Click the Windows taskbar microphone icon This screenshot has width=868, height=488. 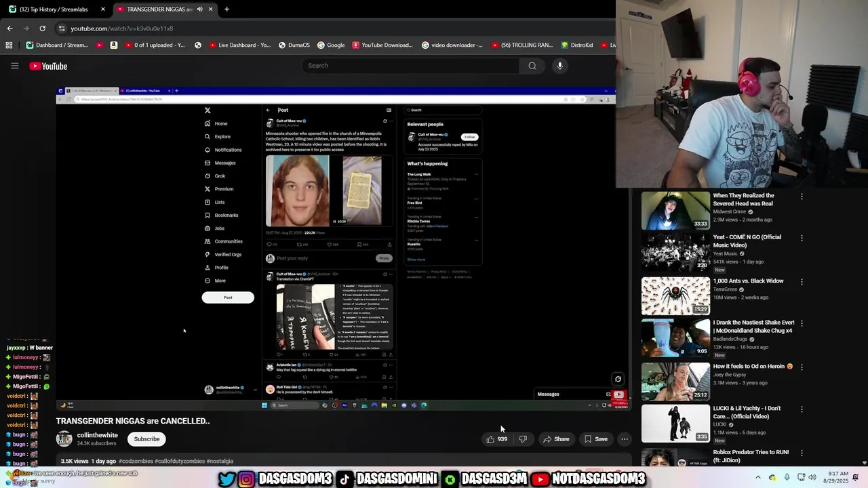point(787,477)
